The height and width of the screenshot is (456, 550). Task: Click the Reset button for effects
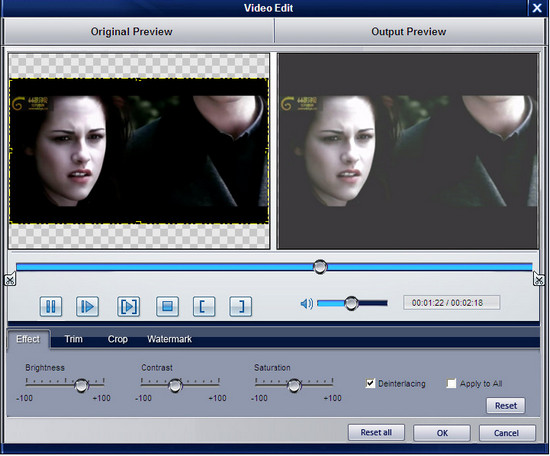coord(506,405)
